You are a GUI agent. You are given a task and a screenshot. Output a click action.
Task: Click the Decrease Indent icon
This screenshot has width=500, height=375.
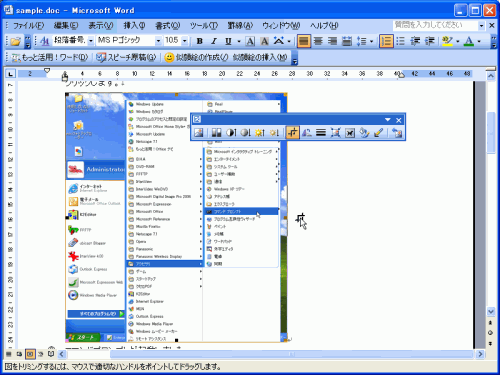pyautogui.click(x=415, y=41)
